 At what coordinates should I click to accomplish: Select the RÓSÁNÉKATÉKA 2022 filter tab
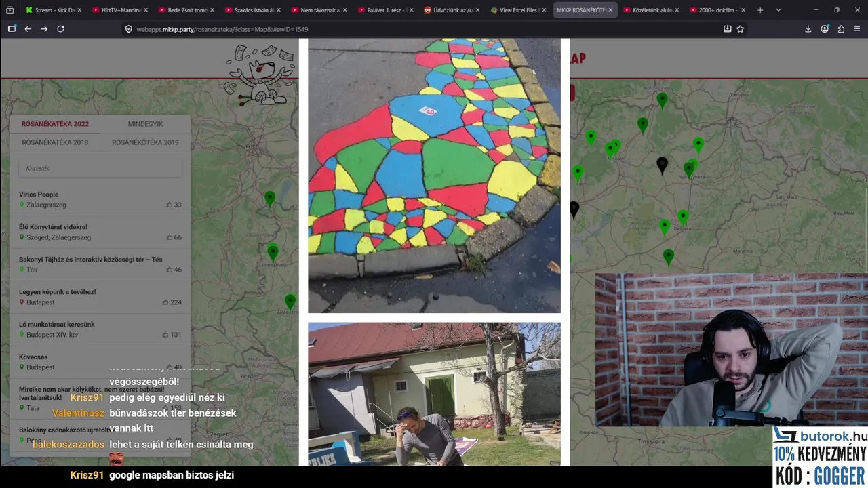(55, 124)
